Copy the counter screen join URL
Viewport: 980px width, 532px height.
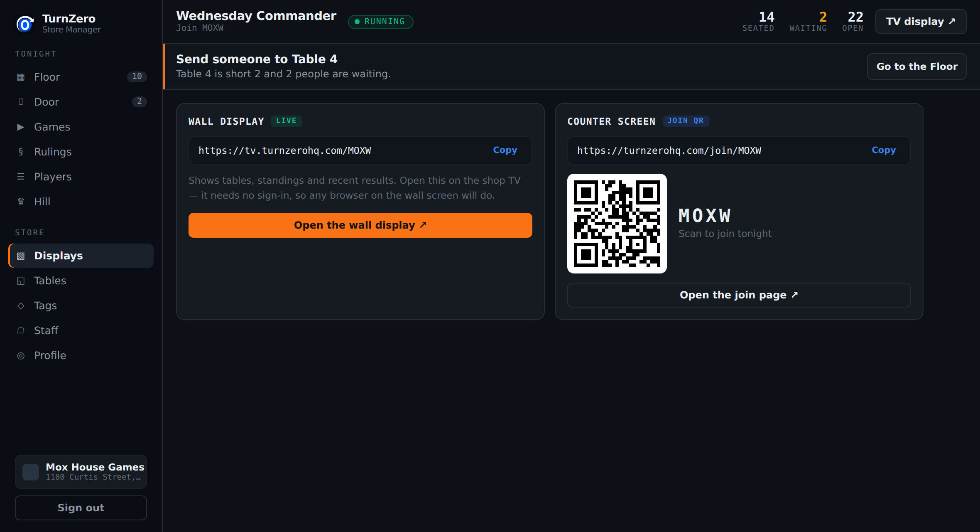884,150
